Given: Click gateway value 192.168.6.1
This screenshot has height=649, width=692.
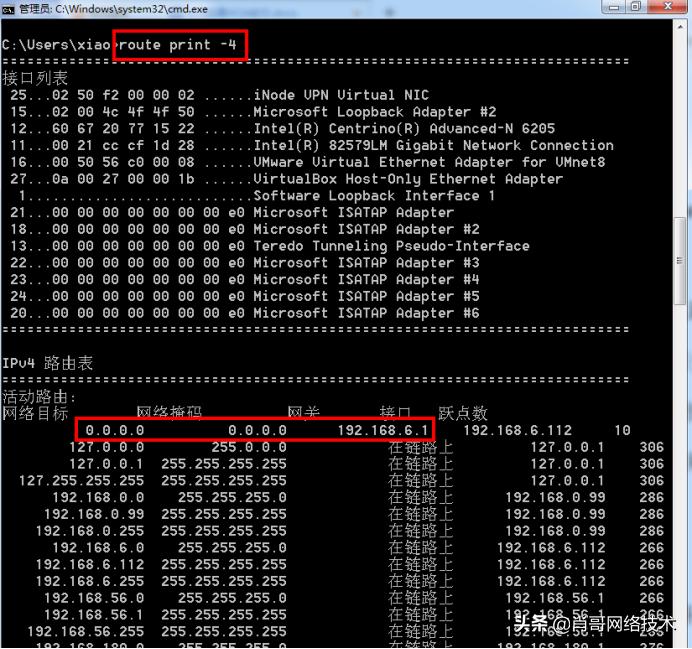Looking at the screenshot, I should 383,430.
